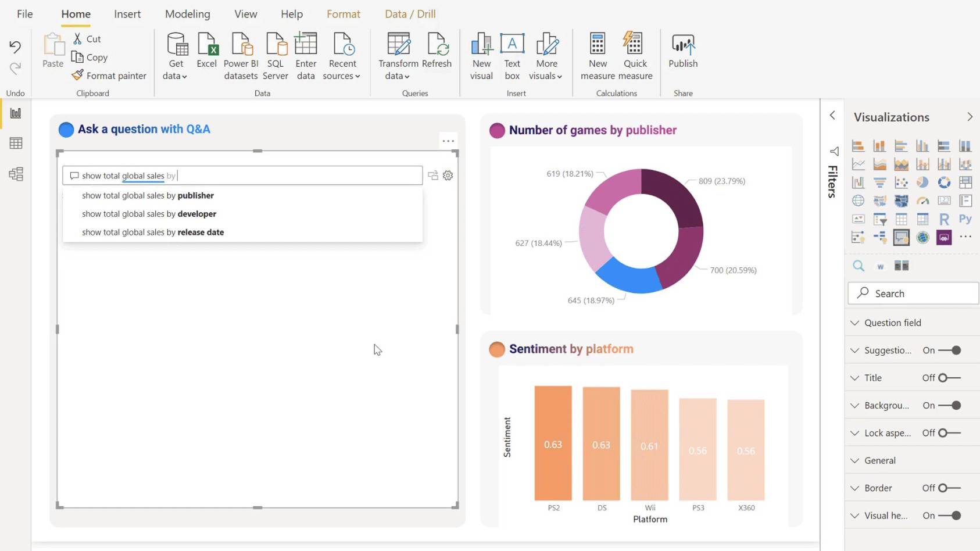The height and width of the screenshot is (551, 980).
Task: Select the donut chart visualization icon
Action: click(944, 183)
